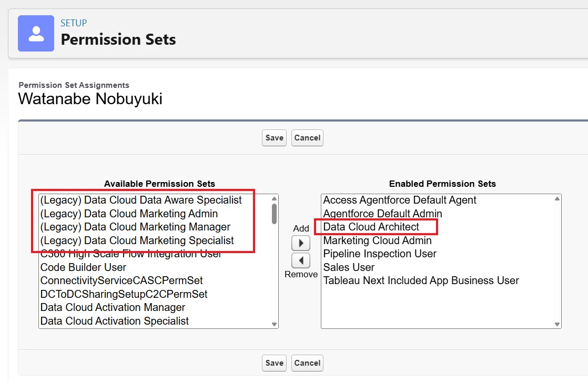This screenshot has height=382, width=588.
Task: Select Access Agentforce Default Agent
Action: pos(400,200)
